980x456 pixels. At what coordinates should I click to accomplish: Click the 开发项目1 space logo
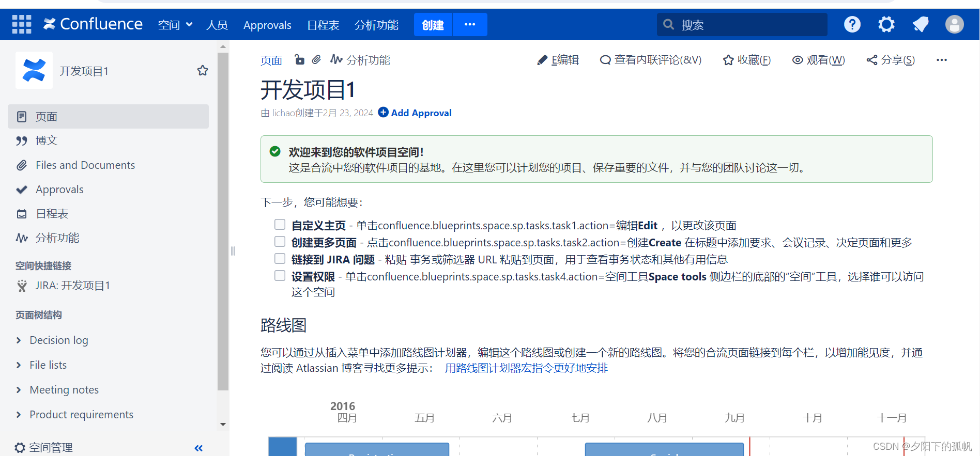pyautogui.click(x=34, y=70)
